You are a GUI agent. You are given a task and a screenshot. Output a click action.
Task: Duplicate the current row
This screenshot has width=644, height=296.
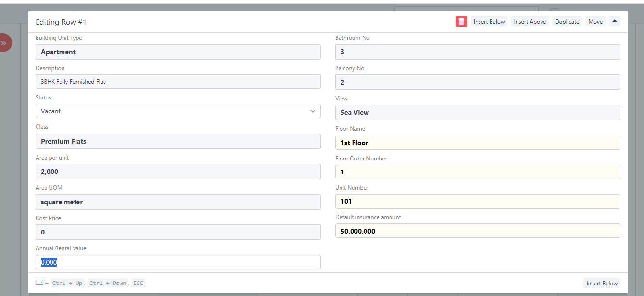coord(567,21)
